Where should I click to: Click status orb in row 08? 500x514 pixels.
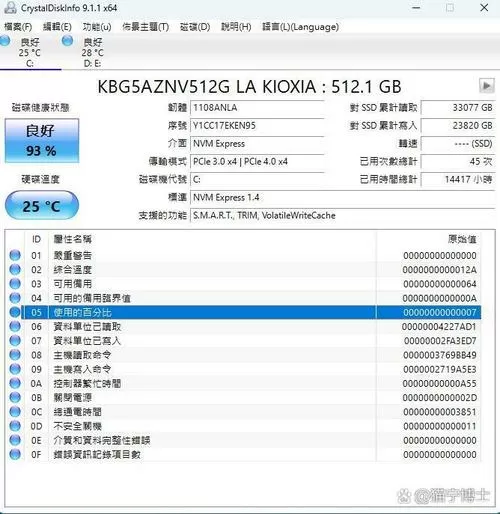click(x=15, y=355)
